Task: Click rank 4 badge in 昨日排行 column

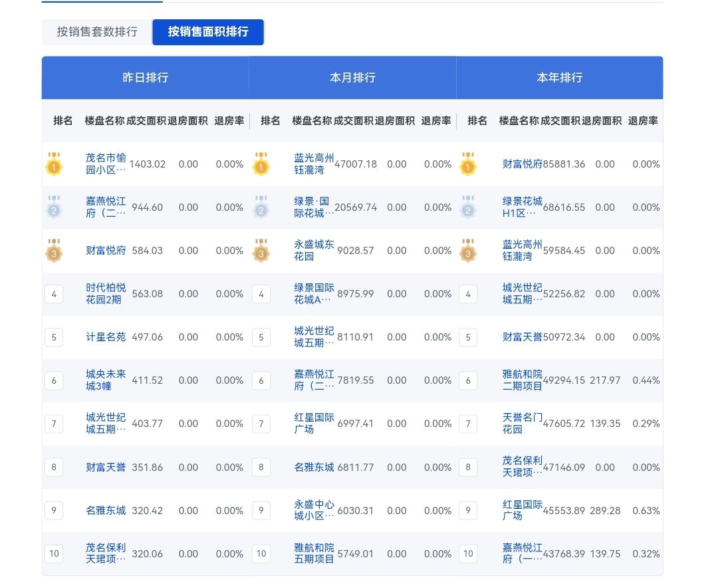Action: [x=54, y=294]
